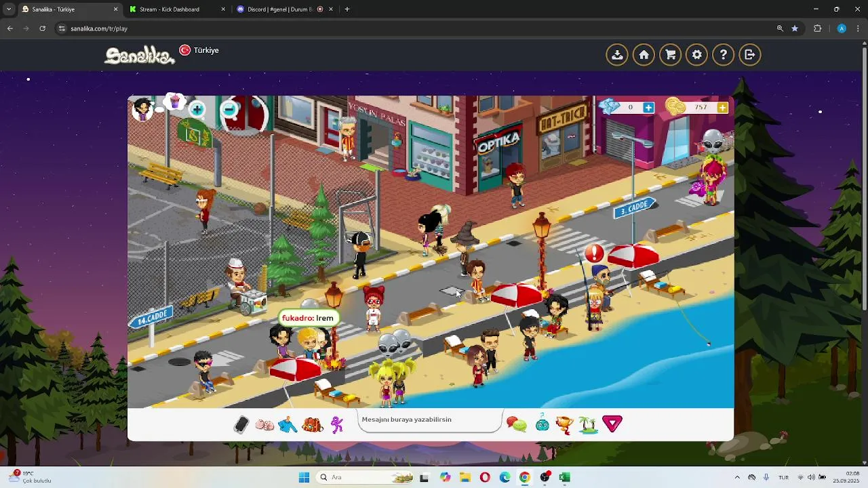Click the taskbar search box 'Ara'
Viewport: 868px width, 488px height.
point(366,477)
